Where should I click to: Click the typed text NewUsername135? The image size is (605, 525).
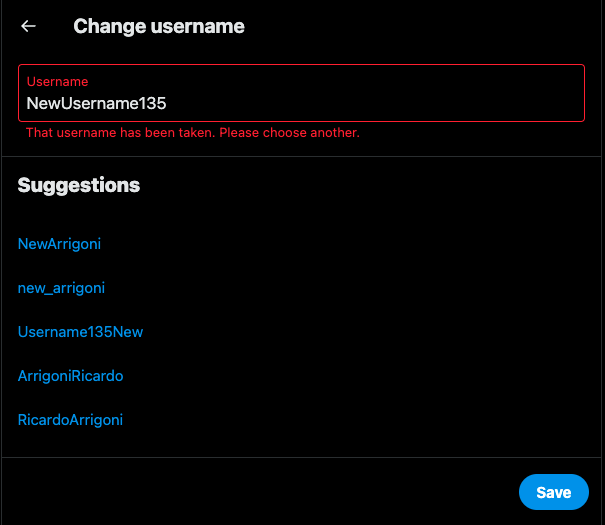(96, 103)
